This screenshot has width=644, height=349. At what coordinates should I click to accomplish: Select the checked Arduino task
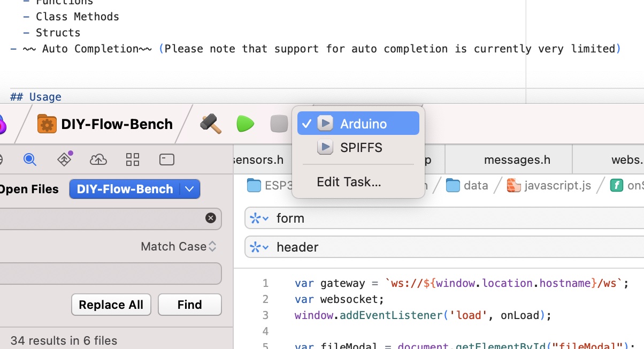pyautogui.click(x=358, y=123)
